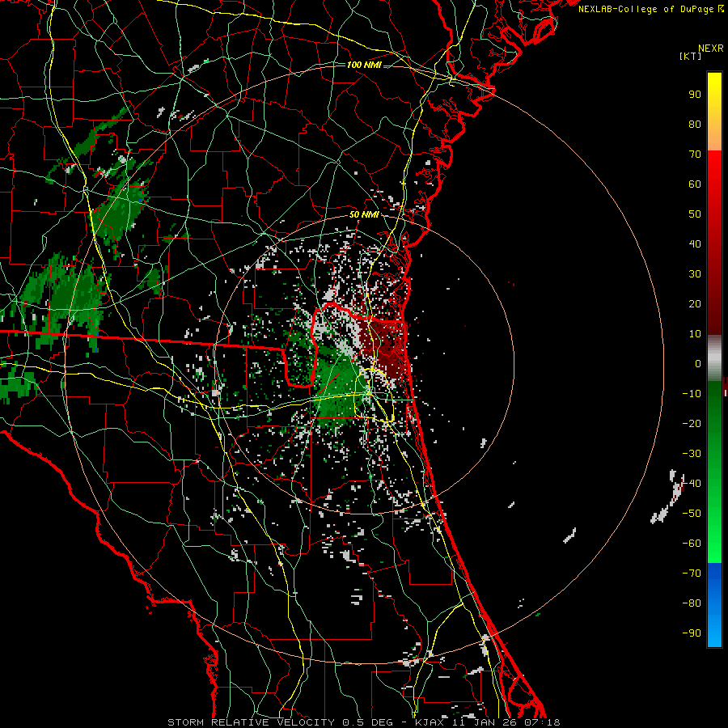Click the -50 scale value
The image size is (728, 728).
(x=692, y=514)
